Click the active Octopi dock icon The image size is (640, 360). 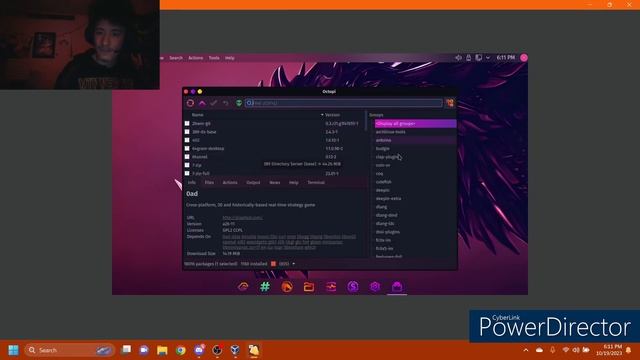coord(397,287)
